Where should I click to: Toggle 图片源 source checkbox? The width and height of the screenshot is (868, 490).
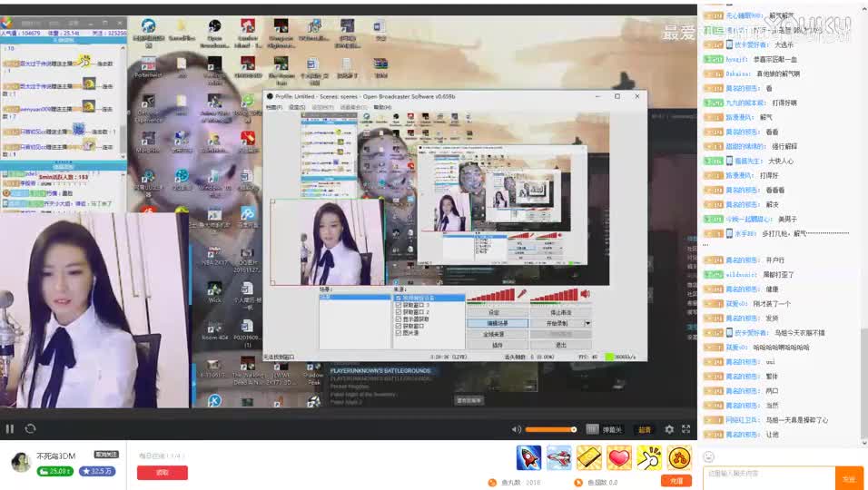tap(398, 333)
